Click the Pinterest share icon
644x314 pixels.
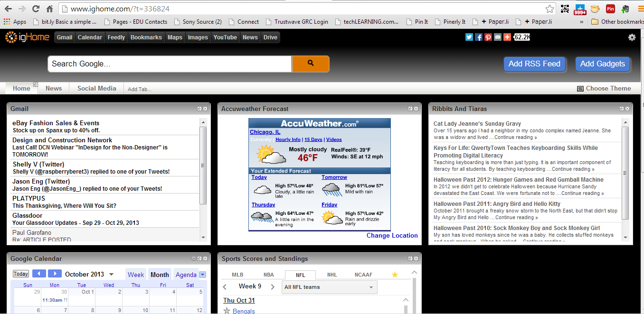[488, 37]
